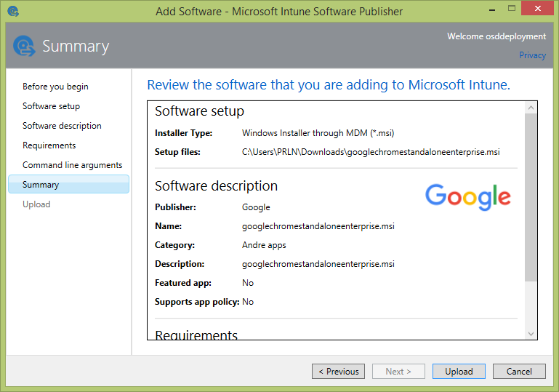Image resolution: width=559 pixels, height=392 pixels.
Task: Click the Upload button
Action: [459, 371]
